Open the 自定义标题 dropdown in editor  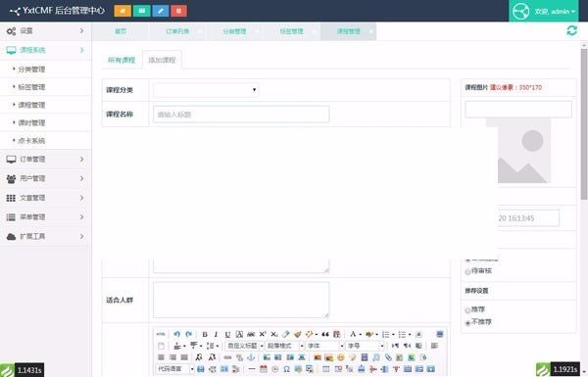click(245, 346)
